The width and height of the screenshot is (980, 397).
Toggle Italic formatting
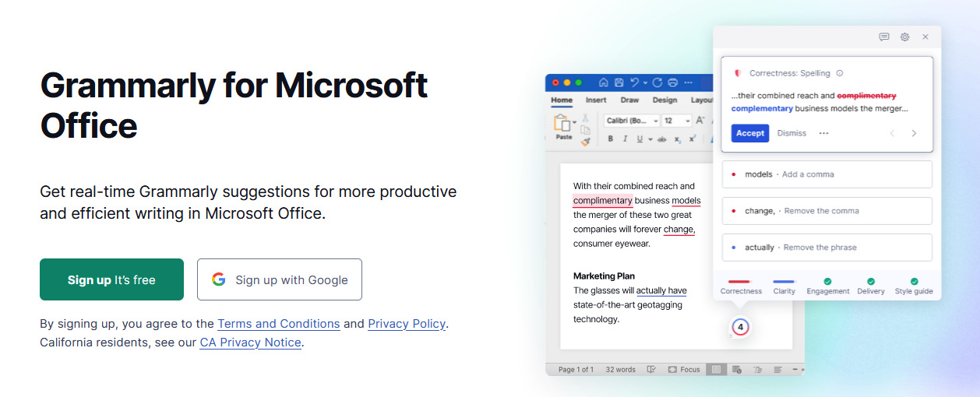(x=626, y=139)
